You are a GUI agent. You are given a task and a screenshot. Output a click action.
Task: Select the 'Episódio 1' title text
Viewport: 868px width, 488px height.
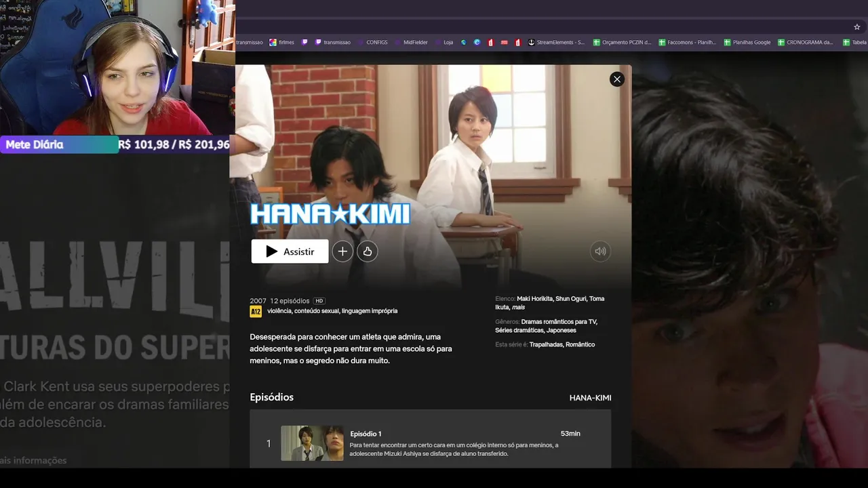[x=366, y=434]
